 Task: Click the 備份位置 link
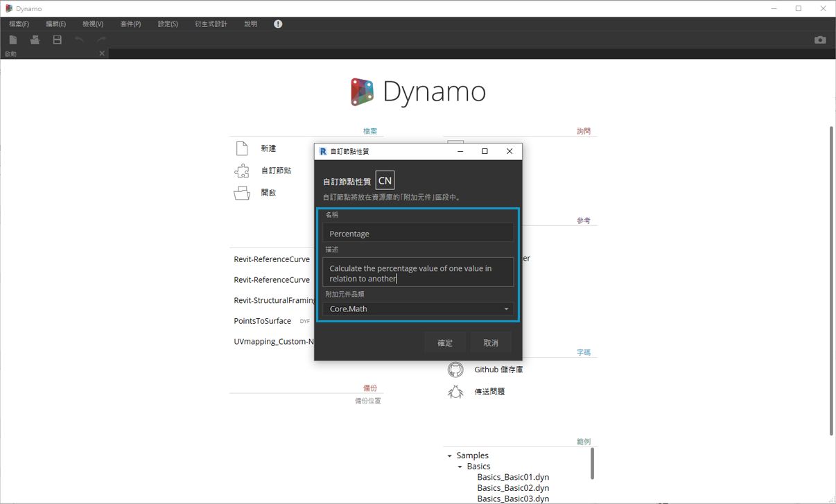[367, 401]
